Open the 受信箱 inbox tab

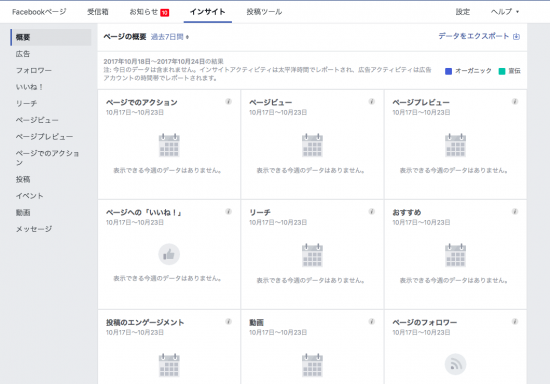point(98,12)
